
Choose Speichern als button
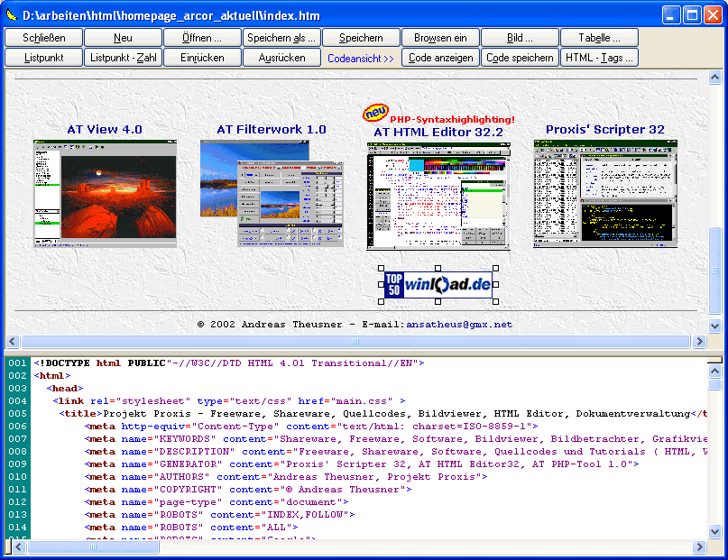tap(281, 38)
